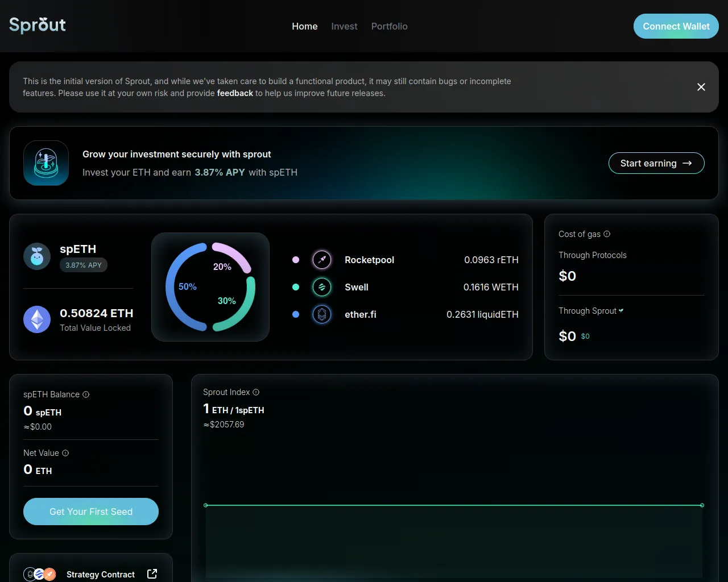Open Strategy Contract external link icon
Screen dimensions: 728x582
click(x=152, y=574)
